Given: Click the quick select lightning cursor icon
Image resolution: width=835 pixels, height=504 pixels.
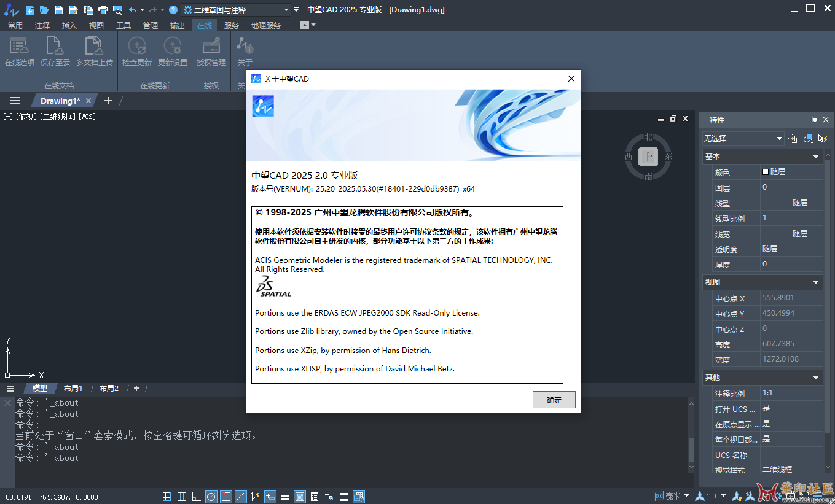Looking at the screenshot, I should [x=823, y=139].
